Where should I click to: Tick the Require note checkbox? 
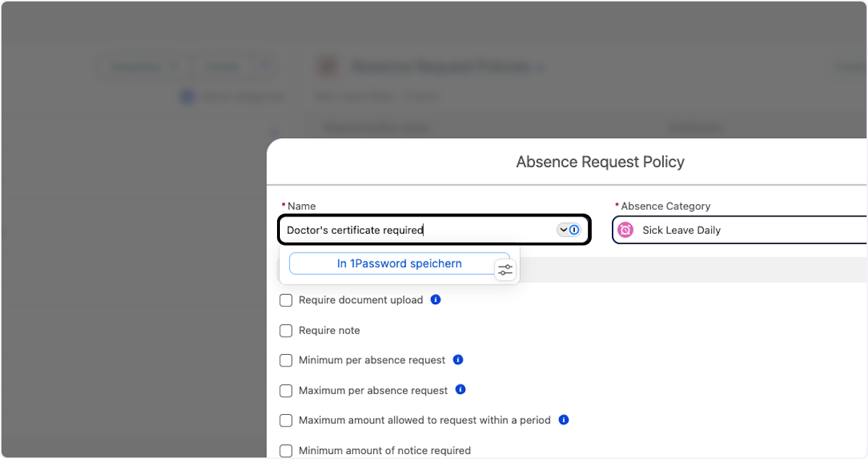(286, 330)
